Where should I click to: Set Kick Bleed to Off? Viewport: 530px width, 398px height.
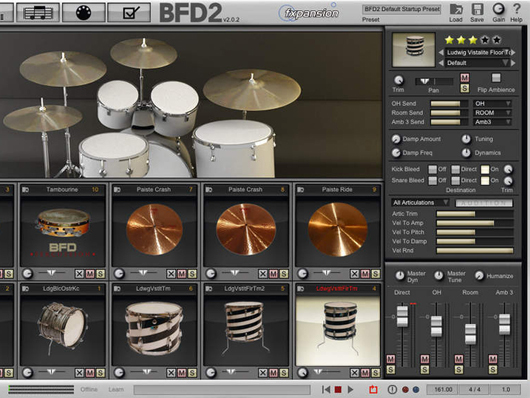click(432, 169)
